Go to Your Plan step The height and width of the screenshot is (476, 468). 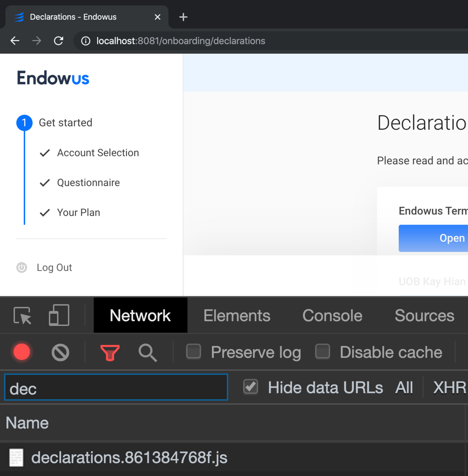pyautogui.click(x=79, y=213)
